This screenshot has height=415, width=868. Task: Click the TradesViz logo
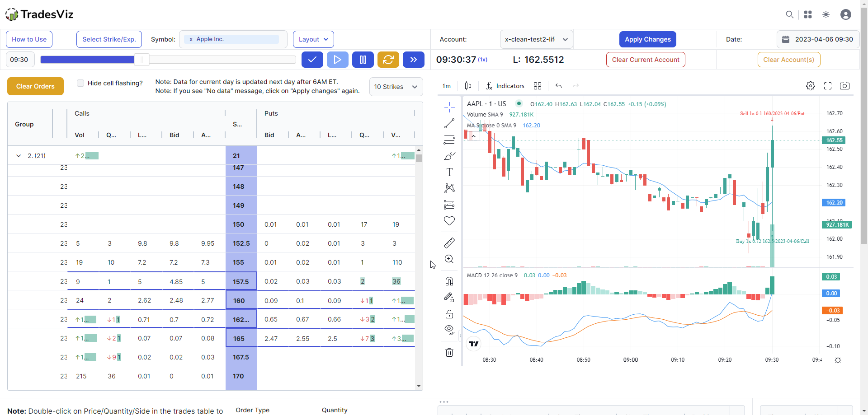(x=39, y=14)
